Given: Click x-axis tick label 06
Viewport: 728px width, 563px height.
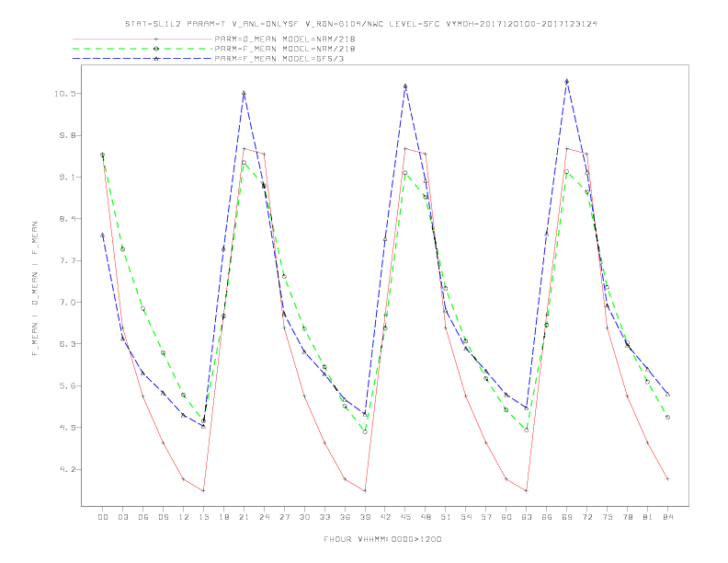Looking at the screenshot, I should click(x=143, y=517).
